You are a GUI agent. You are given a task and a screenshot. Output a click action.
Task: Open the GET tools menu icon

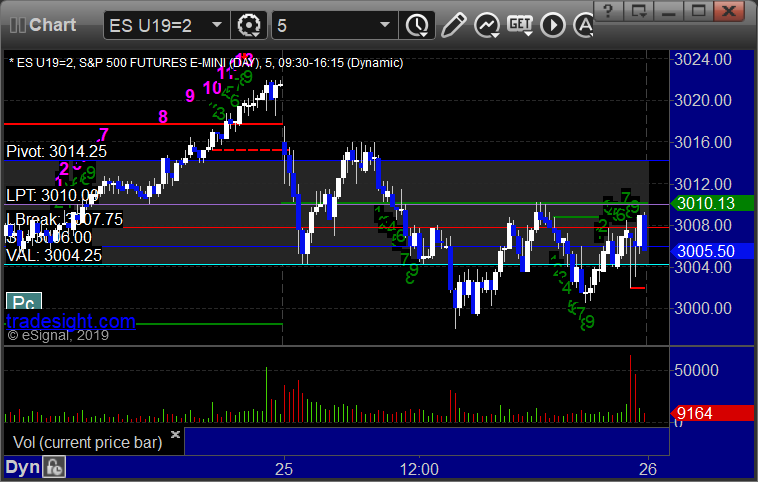click(x=520, y=25)
